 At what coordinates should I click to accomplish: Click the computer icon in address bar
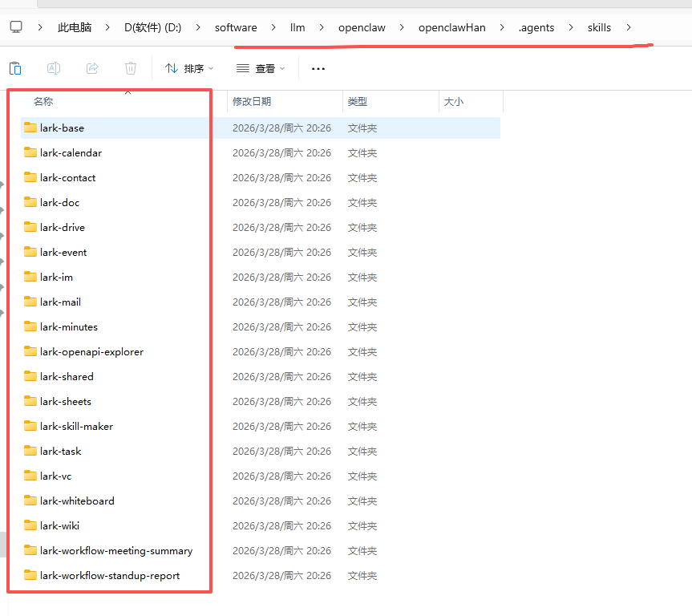coord(16,27)
